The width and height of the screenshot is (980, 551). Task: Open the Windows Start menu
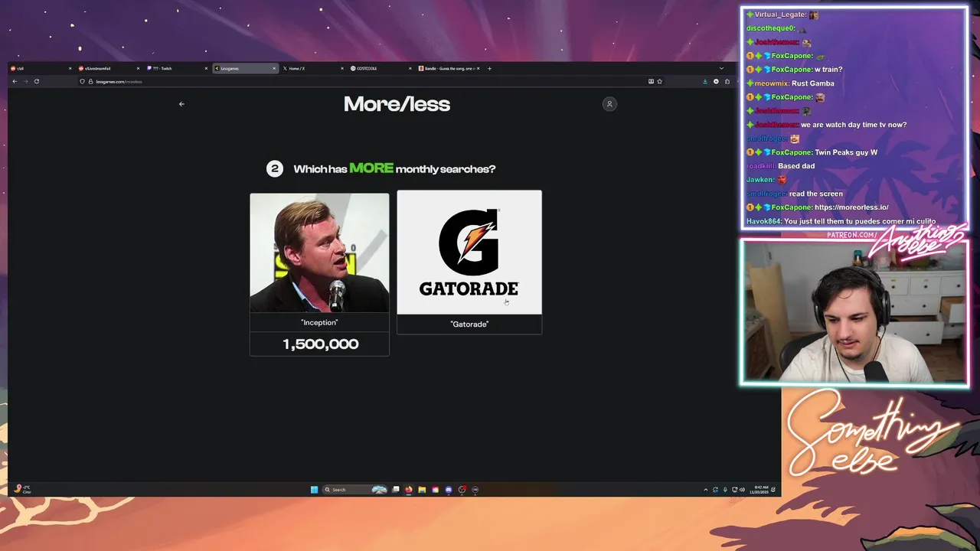314,490
